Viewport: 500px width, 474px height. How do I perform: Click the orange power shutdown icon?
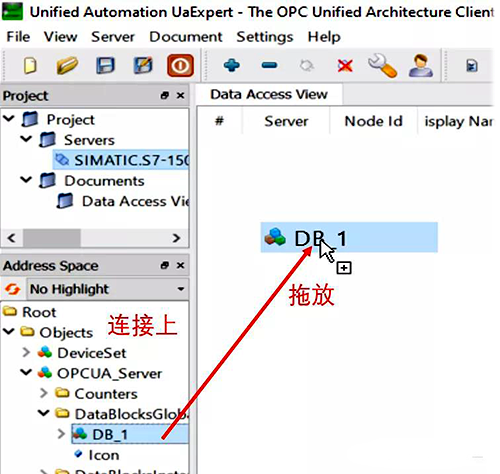click(x=180, y=65)
